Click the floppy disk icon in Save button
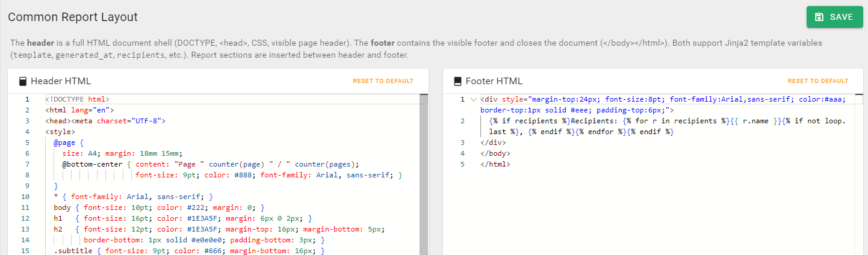Screen dimensions: 868x255 [819, 17]
